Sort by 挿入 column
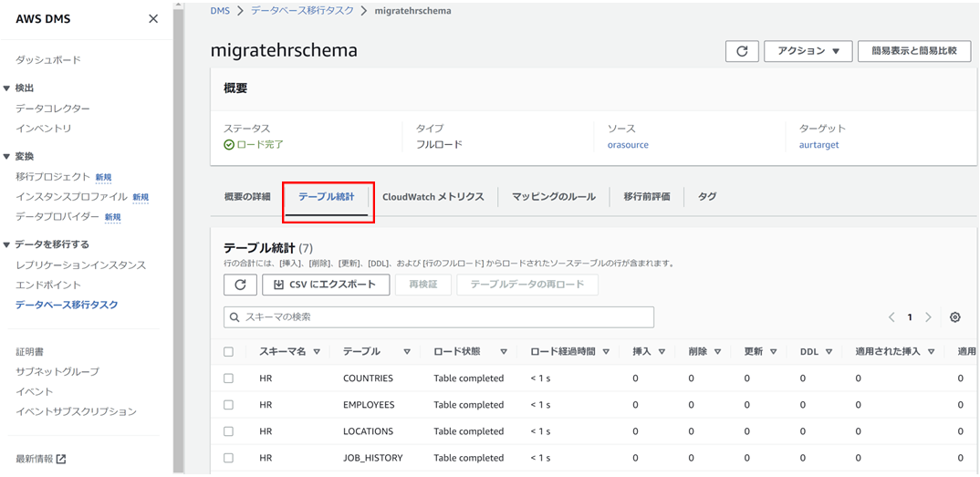980x477 pixels. coord(662,351)
